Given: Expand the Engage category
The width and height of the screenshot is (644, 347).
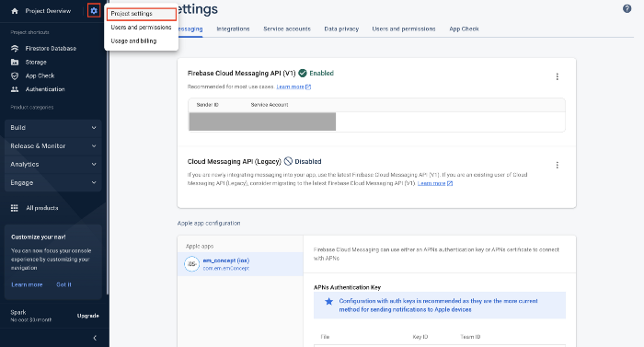Looking at the screenshot, I should pyautogui.click(x=53, y=182).
